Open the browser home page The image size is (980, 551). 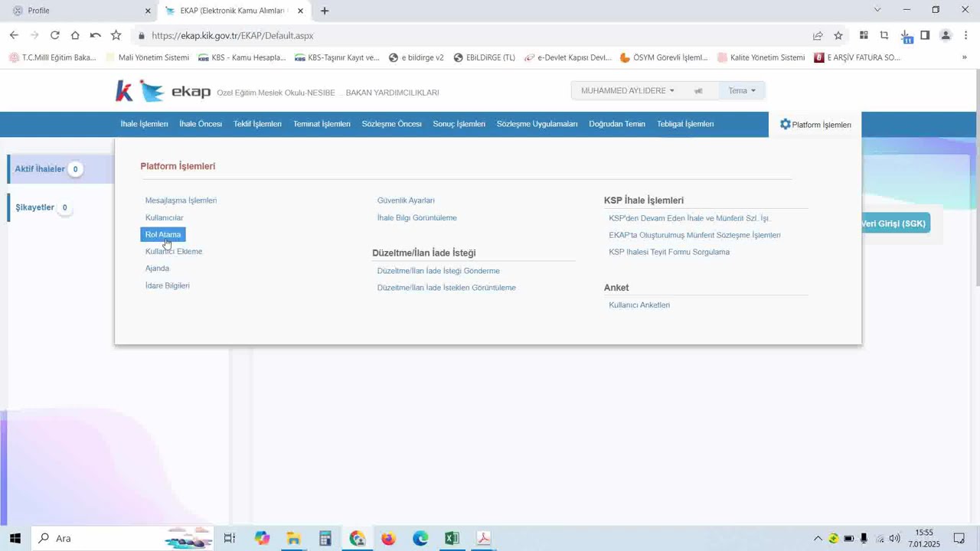[x=75, y=35]
